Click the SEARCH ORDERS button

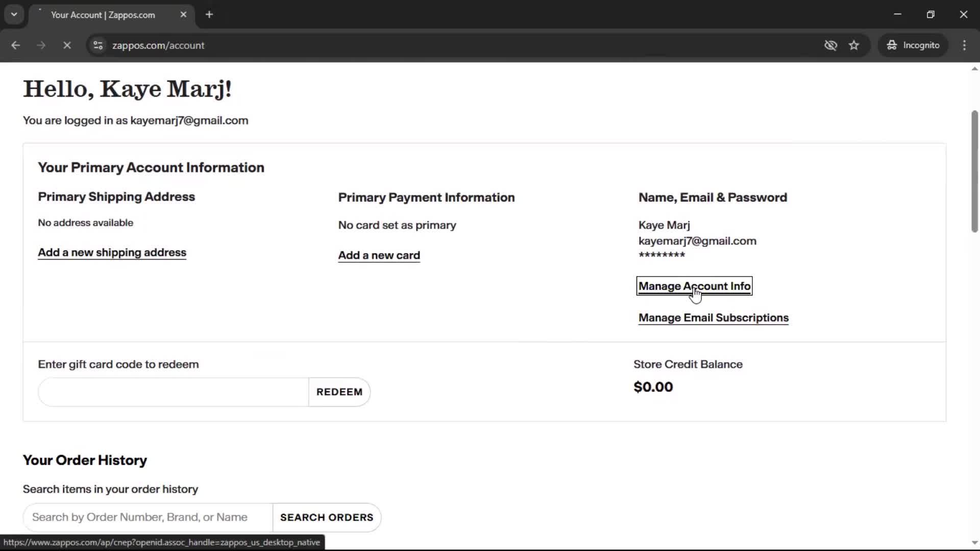327,517
